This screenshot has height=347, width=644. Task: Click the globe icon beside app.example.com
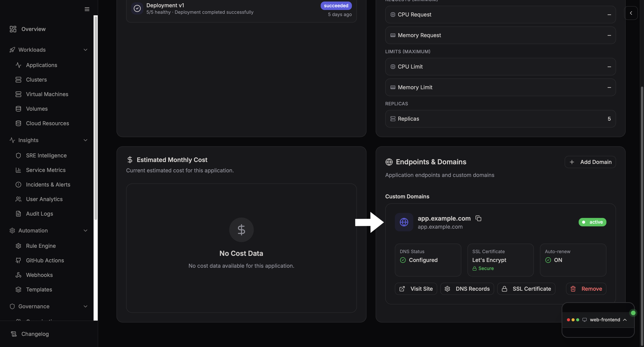(x=404, y=222)
